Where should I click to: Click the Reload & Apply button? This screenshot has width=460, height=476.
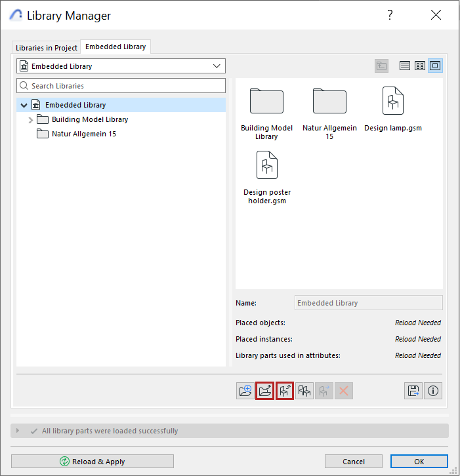coord(93,462)
